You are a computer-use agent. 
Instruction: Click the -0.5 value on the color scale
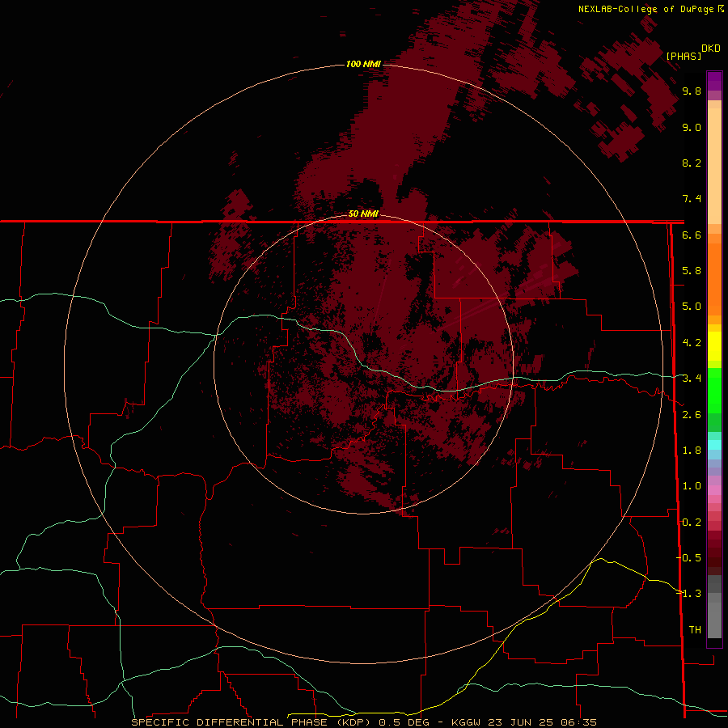(x=688, y=558)
